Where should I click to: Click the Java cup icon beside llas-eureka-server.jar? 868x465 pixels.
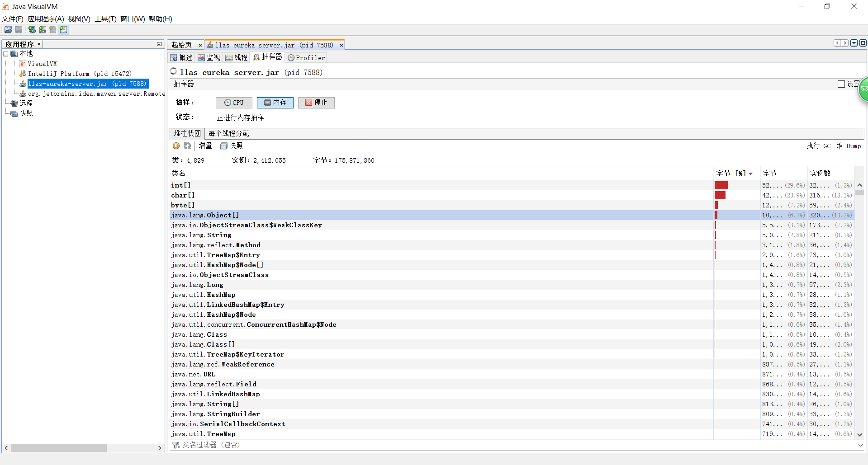(23, 84)
